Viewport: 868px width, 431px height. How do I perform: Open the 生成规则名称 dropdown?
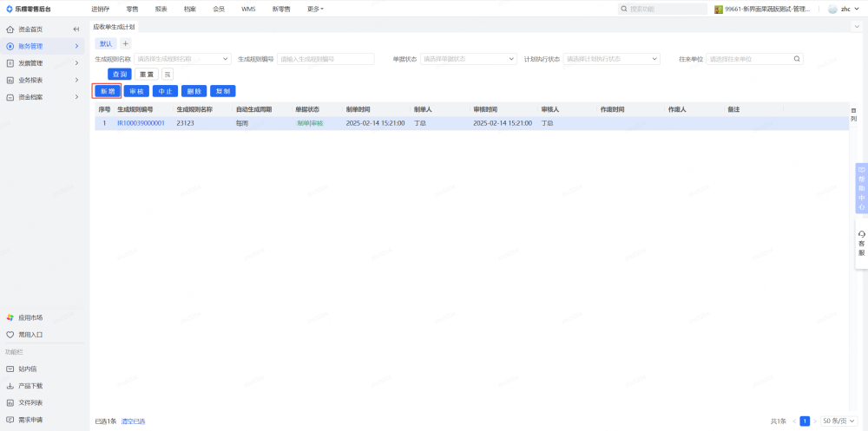coord(182,59)
